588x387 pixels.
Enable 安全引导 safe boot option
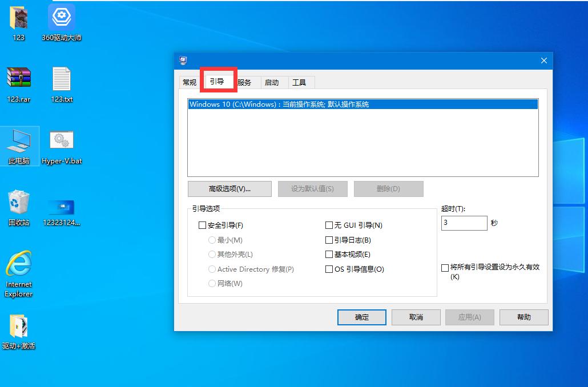click(203, 225)
